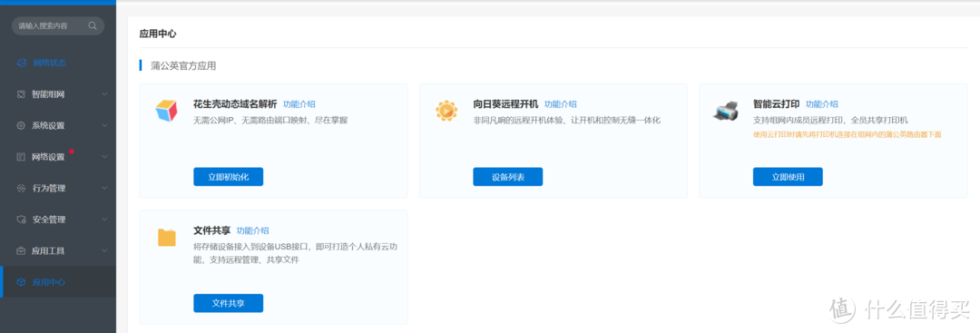This screenshot has height=333, width=980.
Task: Click the 花生壳动态域名解析 title
Action: (x=235, y=104)
